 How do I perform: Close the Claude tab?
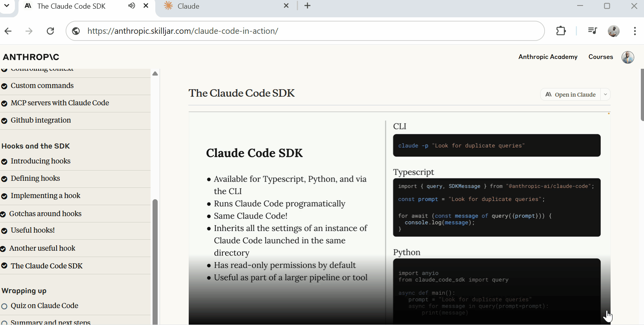click(286, 6)
